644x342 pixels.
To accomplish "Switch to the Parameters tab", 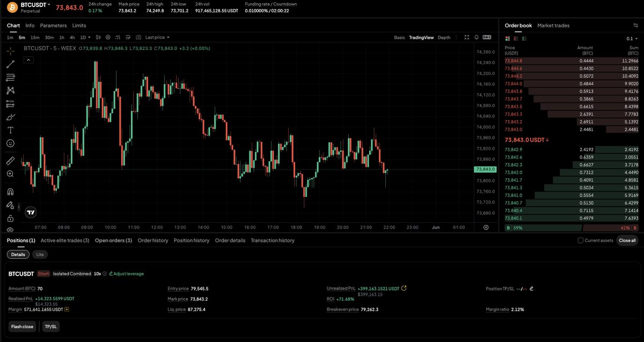I will [54, 25].
